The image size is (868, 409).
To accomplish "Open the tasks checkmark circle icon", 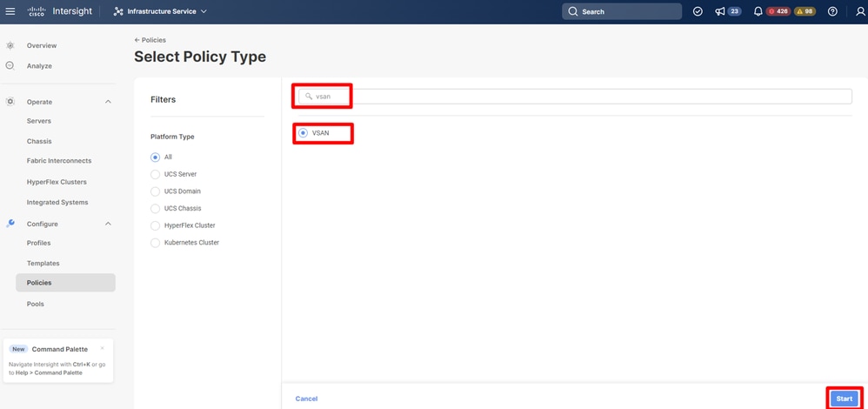I will [x=698, y=11].
